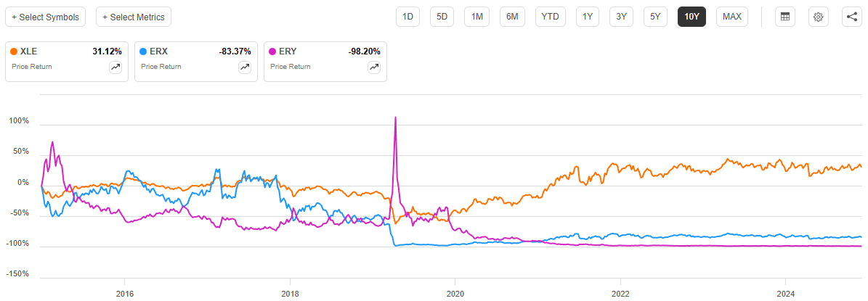This screenshot has width=868, height=301.
Task: Switch chart to 5Y range
Action: coord(655,17)
